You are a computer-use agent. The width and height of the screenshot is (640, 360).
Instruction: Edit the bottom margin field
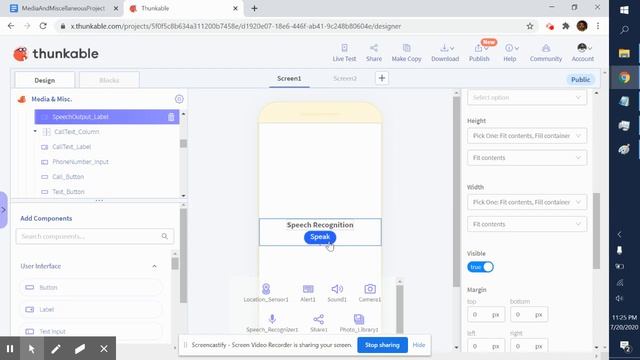[529, 314]
